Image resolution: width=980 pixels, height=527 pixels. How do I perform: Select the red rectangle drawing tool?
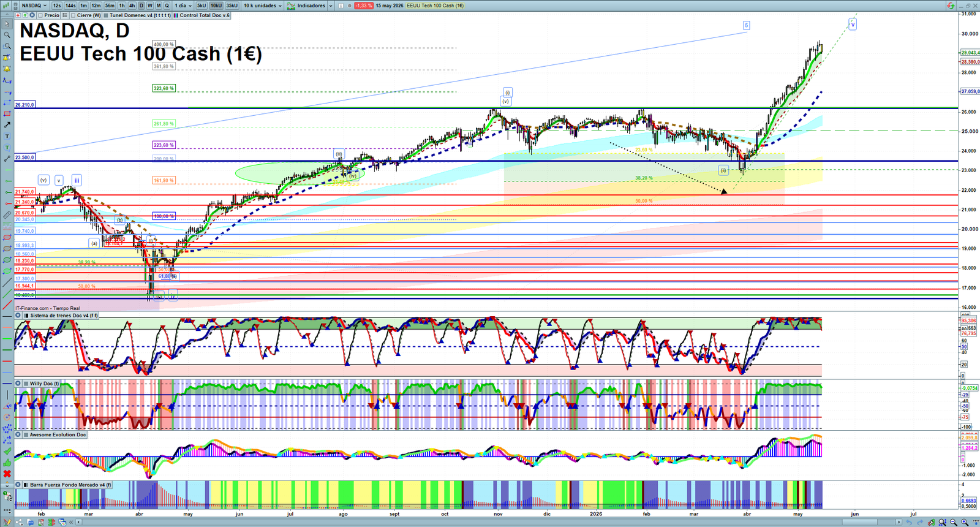[x=7, y=113]
